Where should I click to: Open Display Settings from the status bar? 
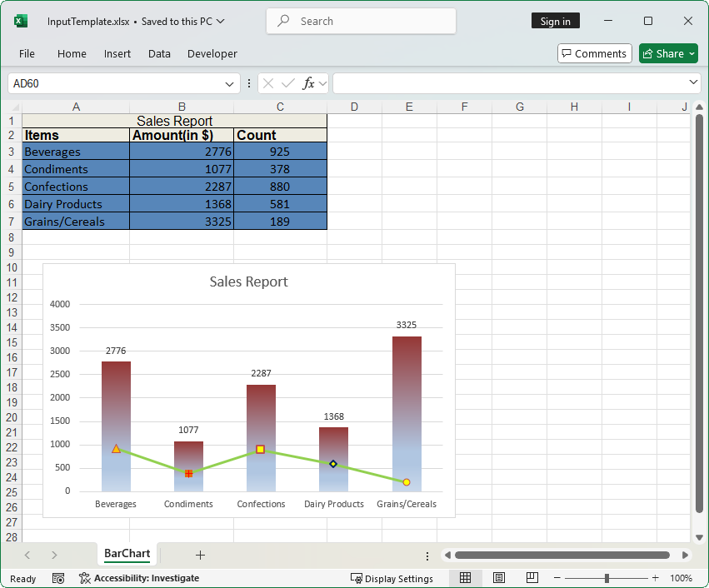click(x=392, y=577)
